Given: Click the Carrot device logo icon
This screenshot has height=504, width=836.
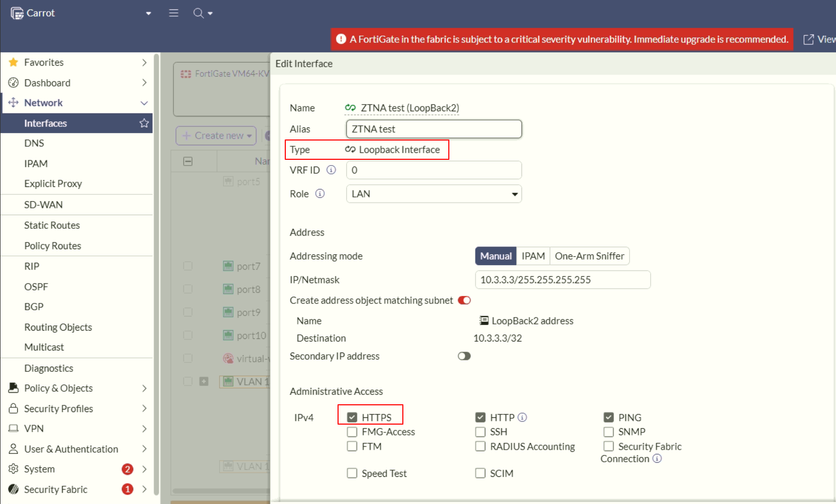Looking at the screenshot, I should click(17, 13).
